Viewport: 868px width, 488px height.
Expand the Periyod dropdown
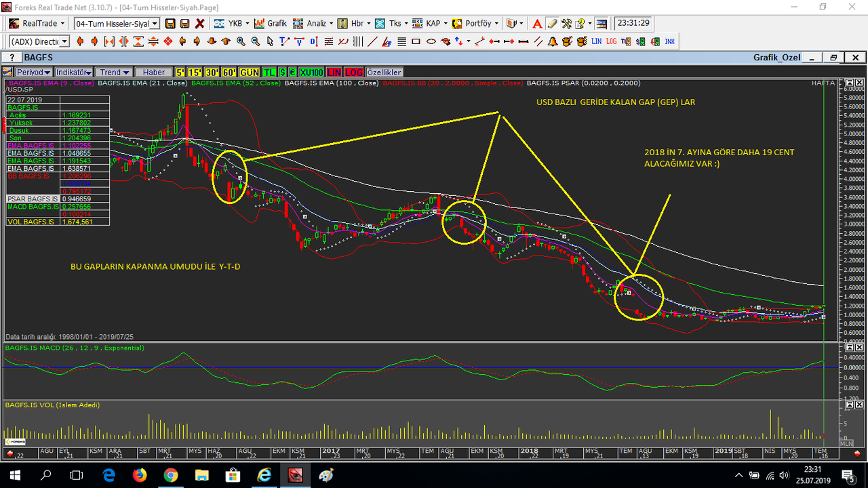click(x=34, y=72)
